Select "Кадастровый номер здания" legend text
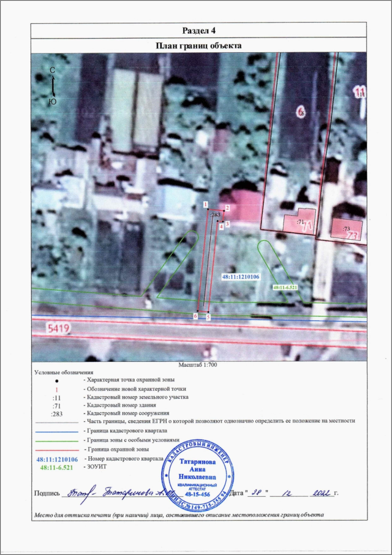 pyautogui.click(x=121, y=405)
